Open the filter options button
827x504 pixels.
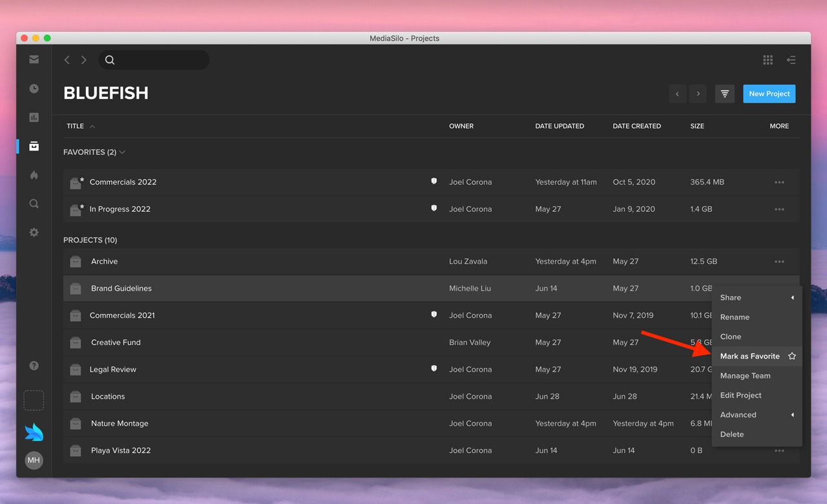click(x=725, y=94)
